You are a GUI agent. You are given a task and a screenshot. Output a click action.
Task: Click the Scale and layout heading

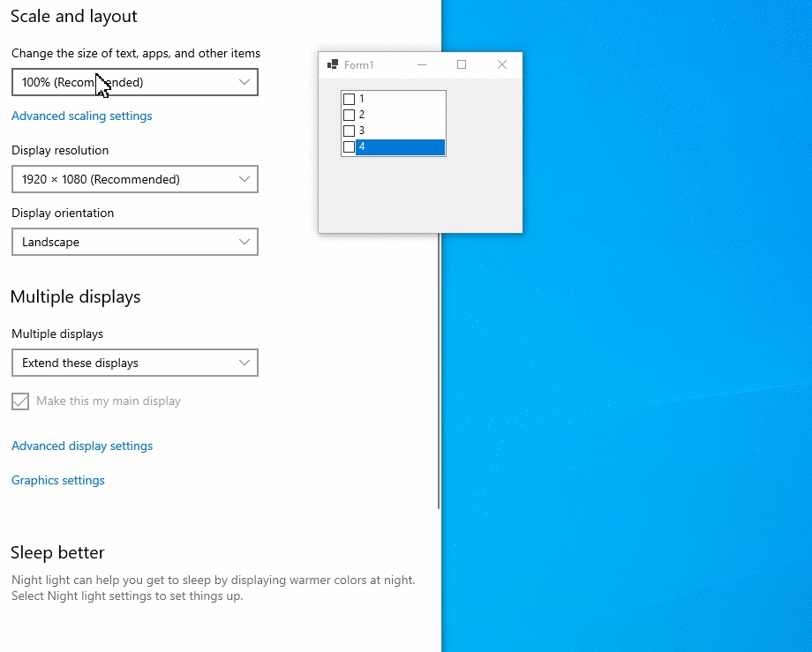(73, 16)
